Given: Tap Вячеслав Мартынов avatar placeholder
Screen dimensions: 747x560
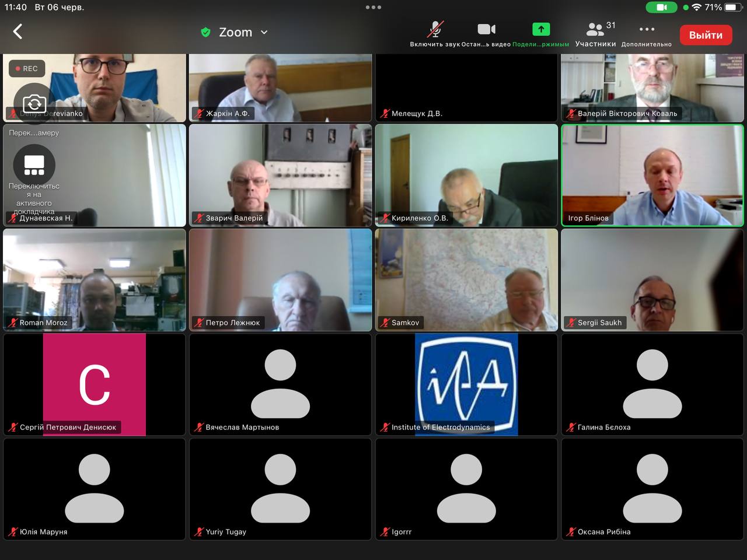Looking at the screenshot, I should click(281, 383).
